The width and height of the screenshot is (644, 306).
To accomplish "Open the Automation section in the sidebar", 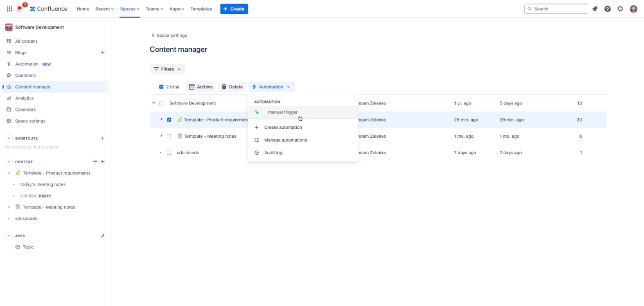I will tap(28, 64).
